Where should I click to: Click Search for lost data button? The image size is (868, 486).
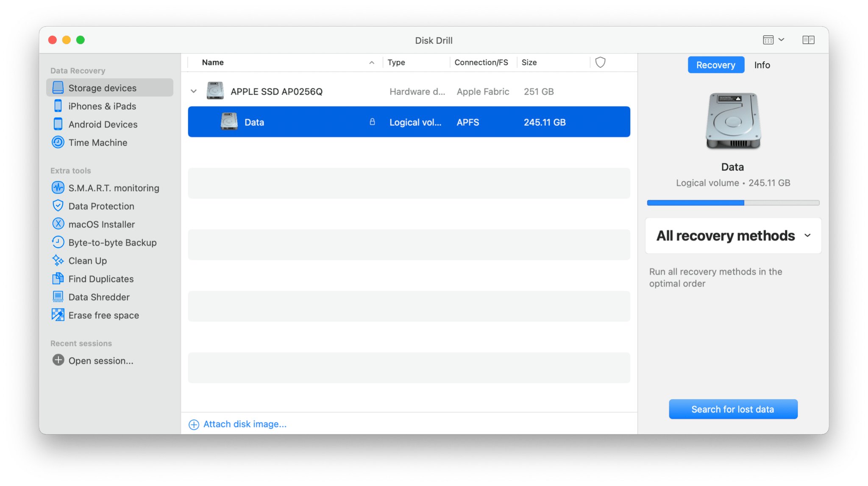pyautogui.click(x=732, y=409)
